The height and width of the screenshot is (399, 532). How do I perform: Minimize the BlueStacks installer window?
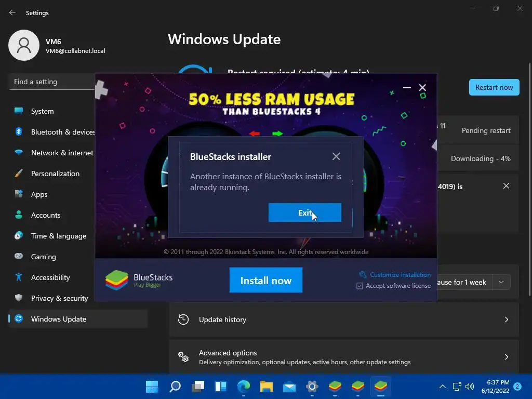(x=407, y=87)
